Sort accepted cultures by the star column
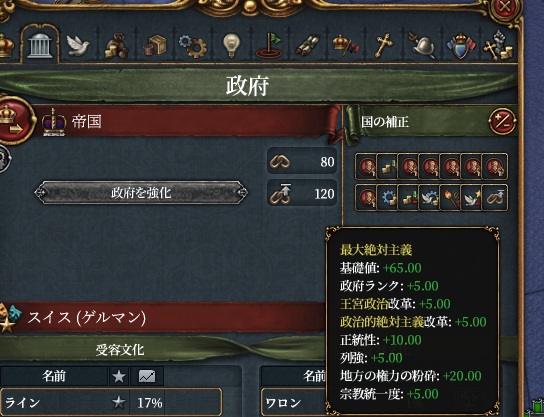 [119, 376]
